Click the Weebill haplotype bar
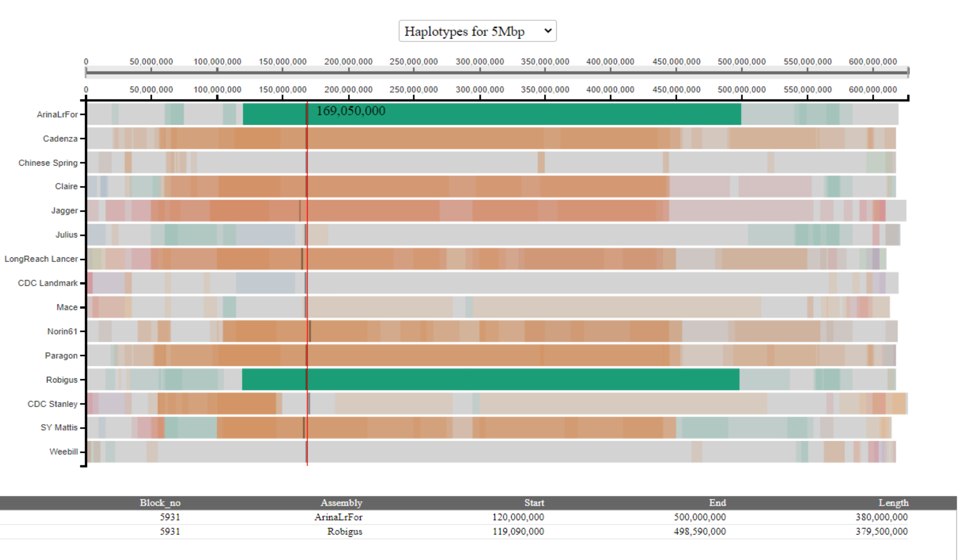 point(492,452)
